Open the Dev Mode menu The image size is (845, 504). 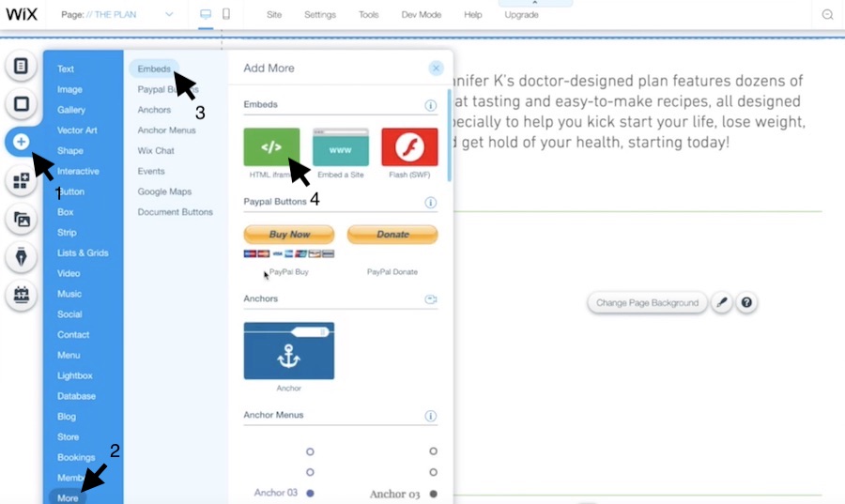tap(422, 14)
